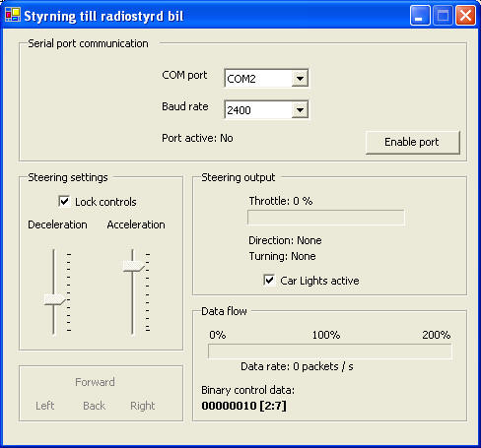The height and width of the screenshot is (448, 481).
Task: Expand the Baud rate dropdown arrow
Action: pyautogui.click(x=300, y=110)
